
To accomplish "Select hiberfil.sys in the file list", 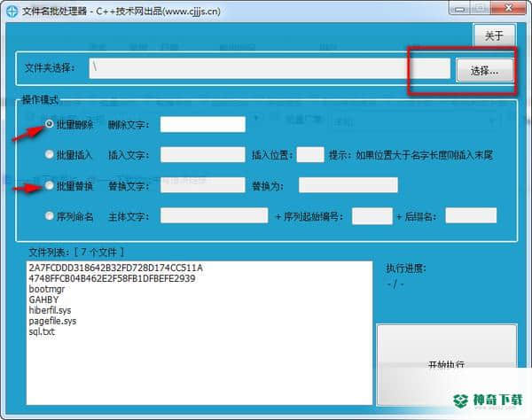I will coord(50,310).
